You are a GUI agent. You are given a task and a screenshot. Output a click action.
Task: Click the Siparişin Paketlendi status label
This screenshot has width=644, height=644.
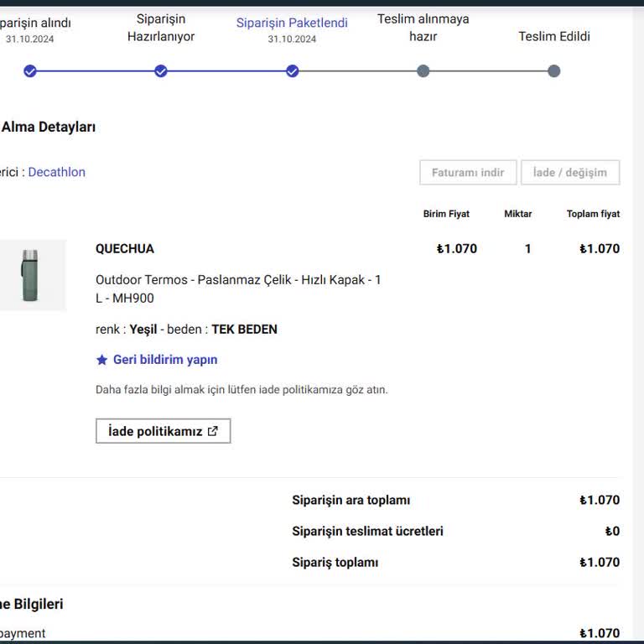pyautogui.click(x=292, y=23)
